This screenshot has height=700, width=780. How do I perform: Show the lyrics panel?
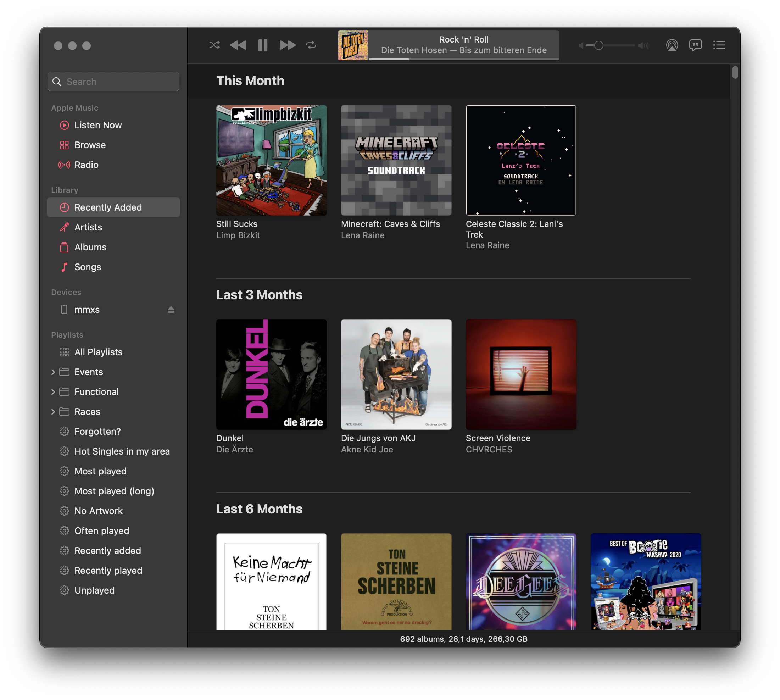[695, 45]
